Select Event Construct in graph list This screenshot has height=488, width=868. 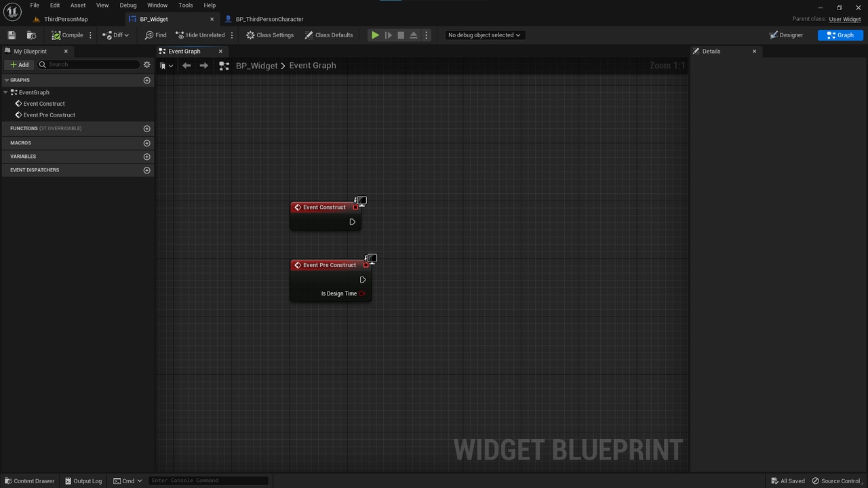44,104
